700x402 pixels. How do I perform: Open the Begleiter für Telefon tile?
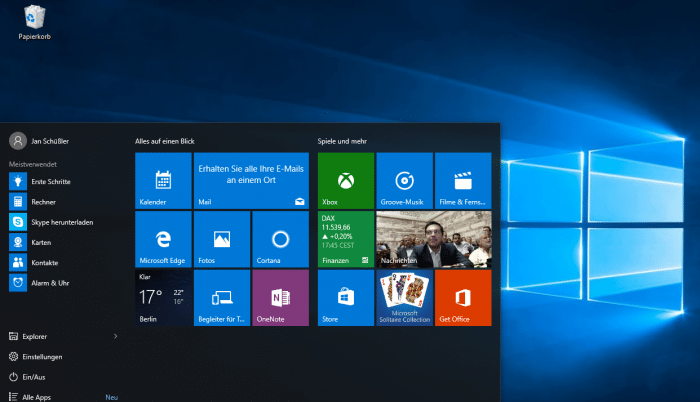tap(222, 298)
